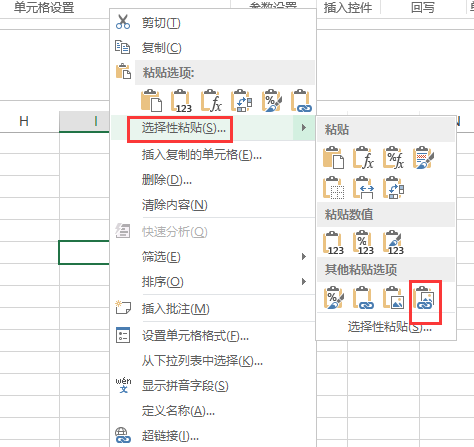Open 设置单元格格式(F)... dialog

(x=195, y=336)
